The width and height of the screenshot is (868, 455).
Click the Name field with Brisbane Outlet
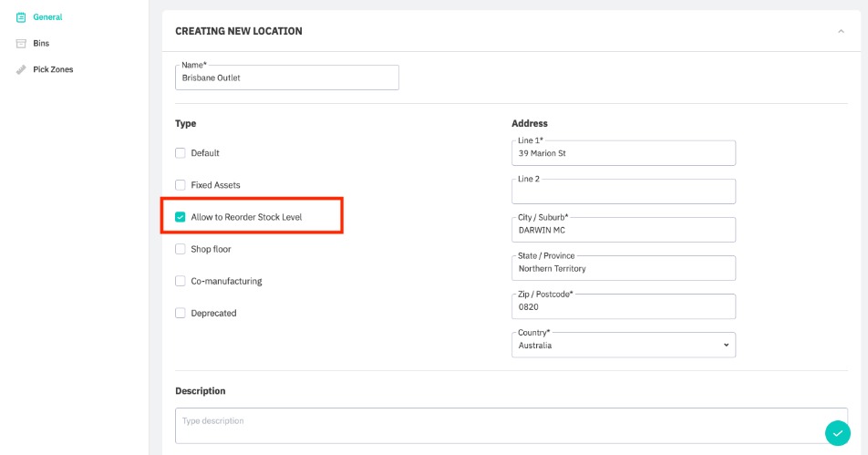(x=286, y=78)
